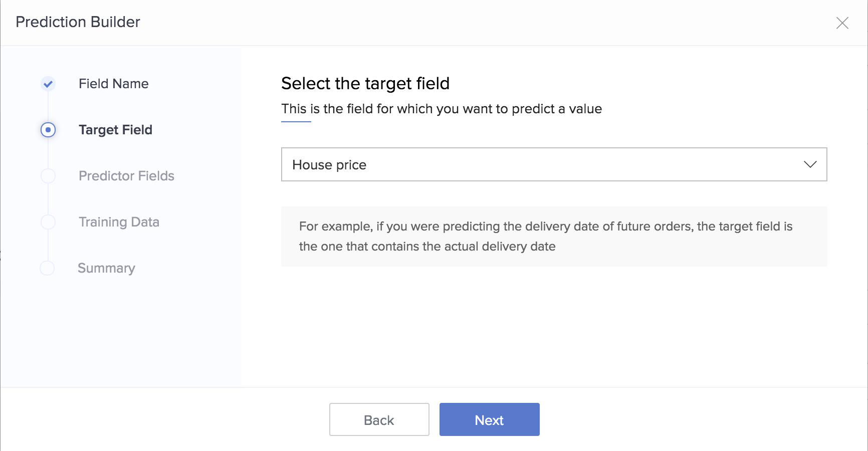Click the delivery date example hint box
The image size is (868, 451).
click(554, 237)
